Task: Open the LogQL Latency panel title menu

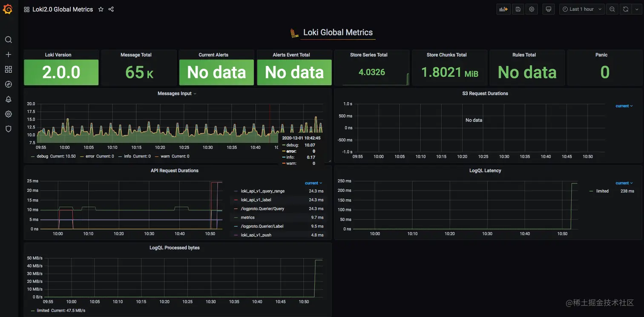Action: coord(485,170)
